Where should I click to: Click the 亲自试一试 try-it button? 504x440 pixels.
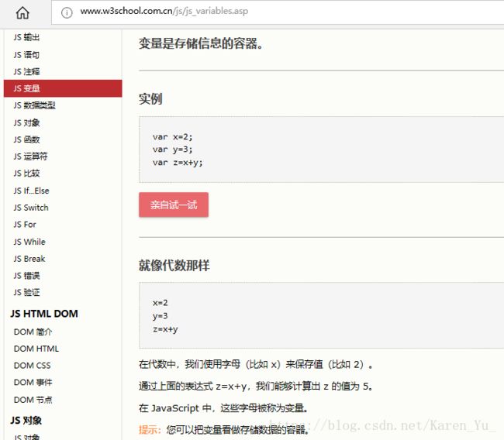click(x=174, y=205)
